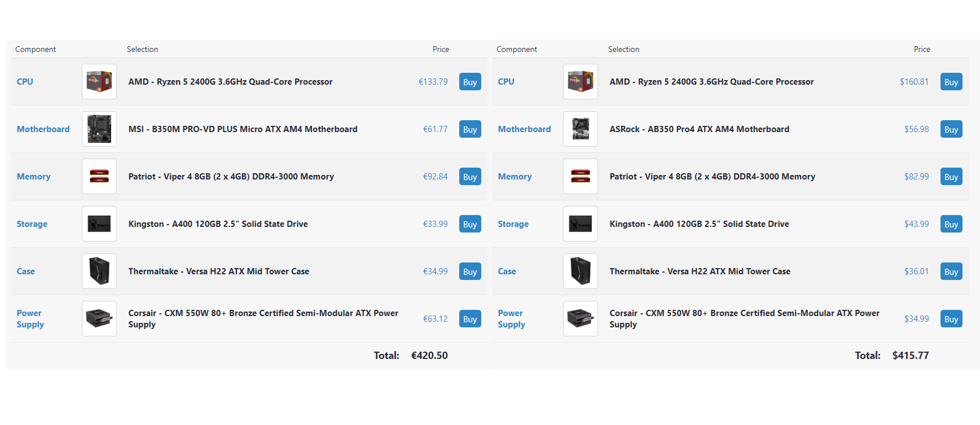The height and width of the screenshot is (425, 980).
Task: Click Patriot memory thumbnail in euro list
Action: coord(99,177)
